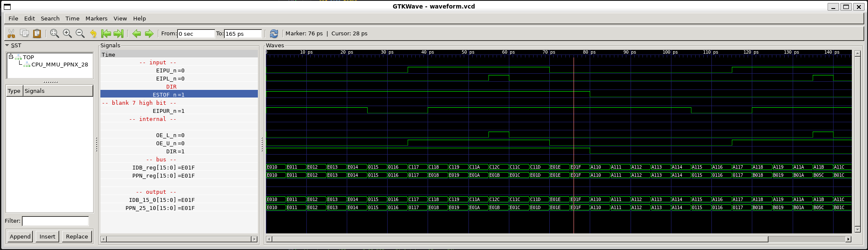Image resolution: width=868 pixels, height=250 pixels.
Task: Click the Cut toolbar icon
Action: pos(11,33)
